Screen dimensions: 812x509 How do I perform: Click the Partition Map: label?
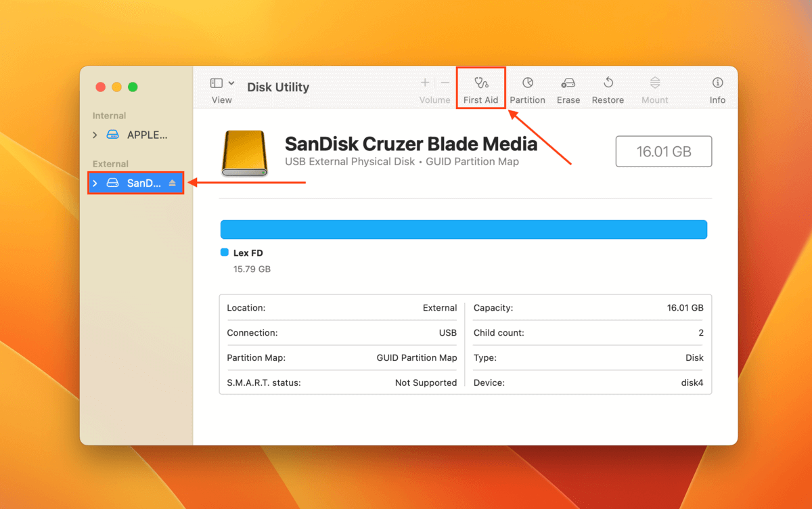tap(256, 357)
